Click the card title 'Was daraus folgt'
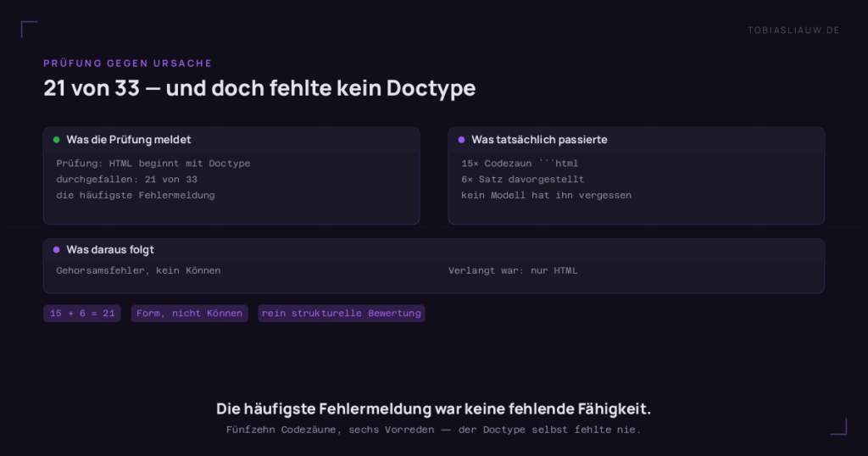 tap(110, 249)
